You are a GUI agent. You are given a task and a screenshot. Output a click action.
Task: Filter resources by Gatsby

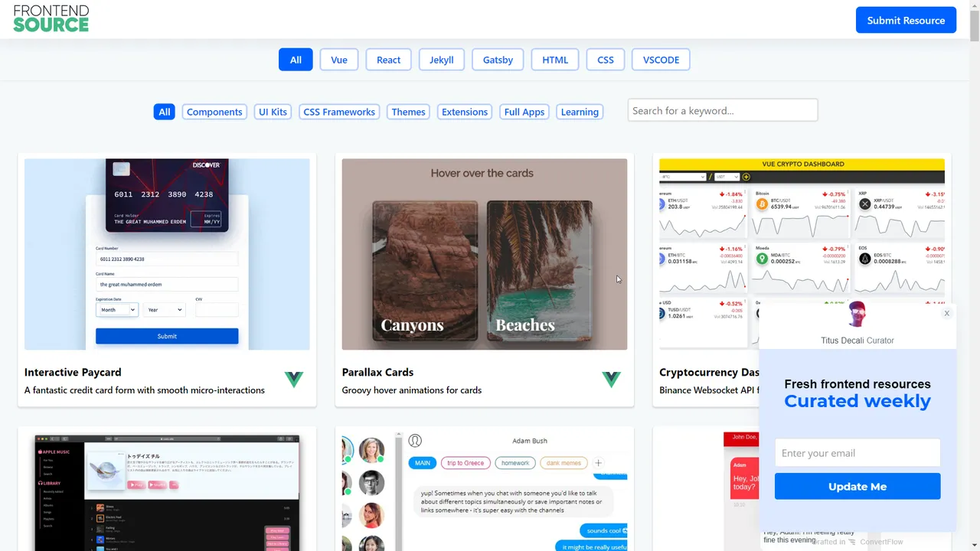(498, 60)
